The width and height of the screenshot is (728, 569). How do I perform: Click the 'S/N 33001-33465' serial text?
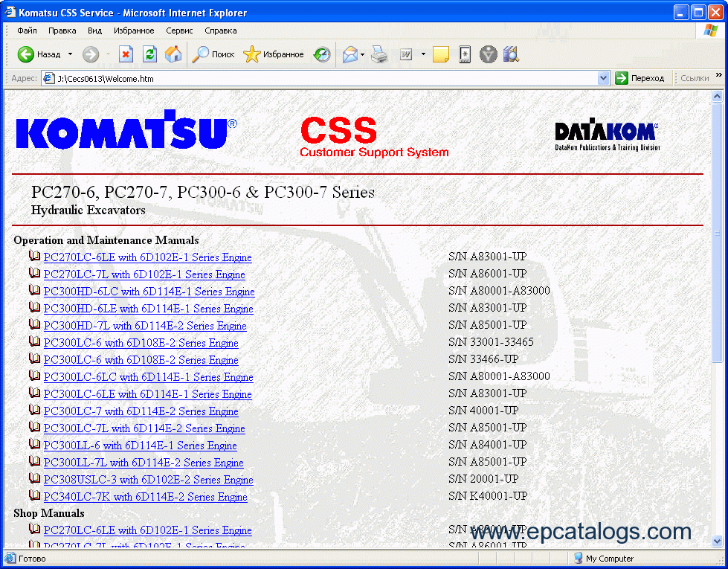click(491, 342)
